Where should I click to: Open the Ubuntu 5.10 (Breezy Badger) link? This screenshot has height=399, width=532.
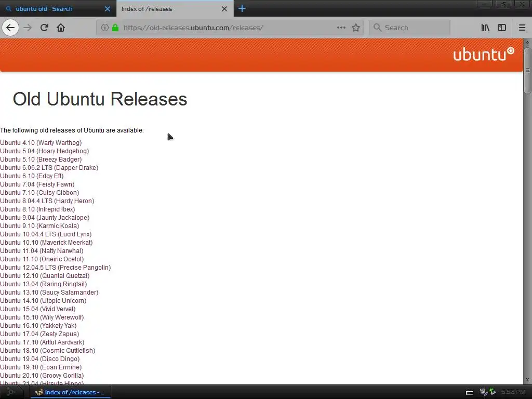pyautogui.click(x=41, y=159)
